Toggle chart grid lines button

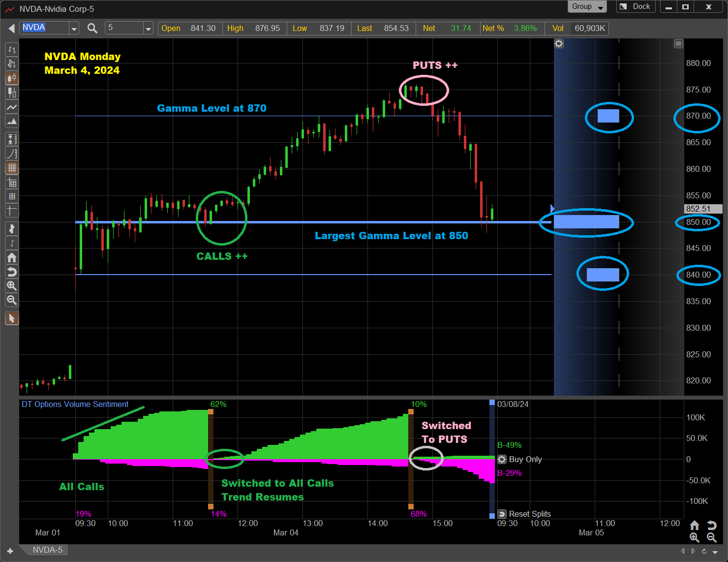[x=12, y=168]
